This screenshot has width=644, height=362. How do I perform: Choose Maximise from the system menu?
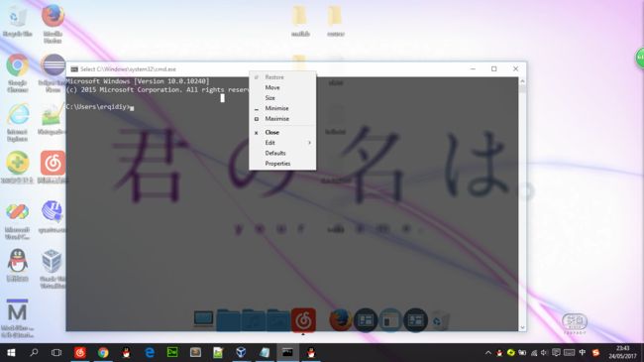pyautogui.click(x=277, y=118)
